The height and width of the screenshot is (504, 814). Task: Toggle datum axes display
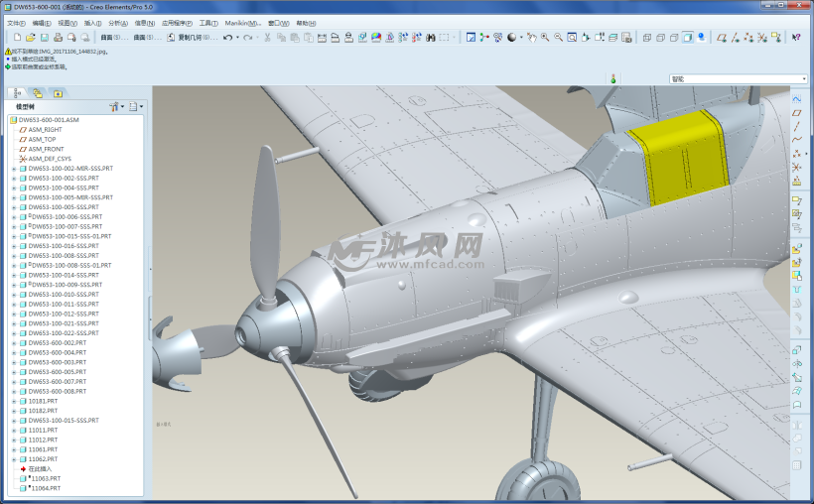pyautogui.click(x=736, y=38)
